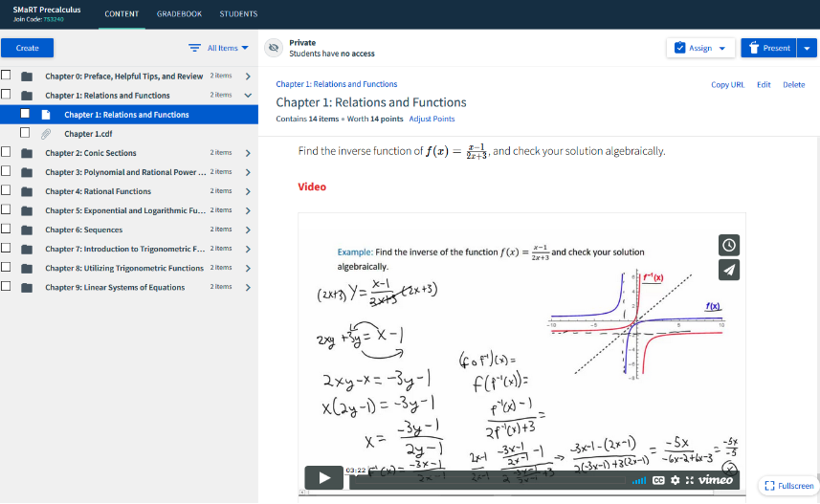Click the Chapter 9 folder icon

pos(27,288)
